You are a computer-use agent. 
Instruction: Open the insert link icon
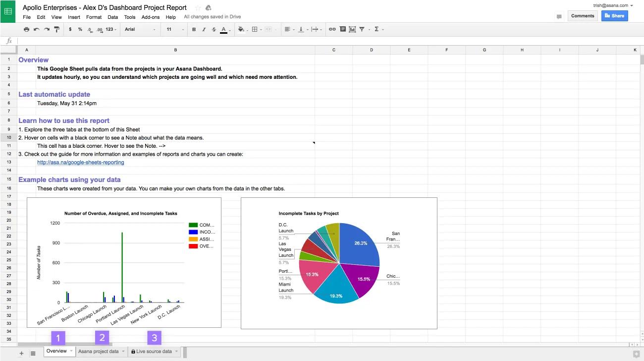pos(331,29)
